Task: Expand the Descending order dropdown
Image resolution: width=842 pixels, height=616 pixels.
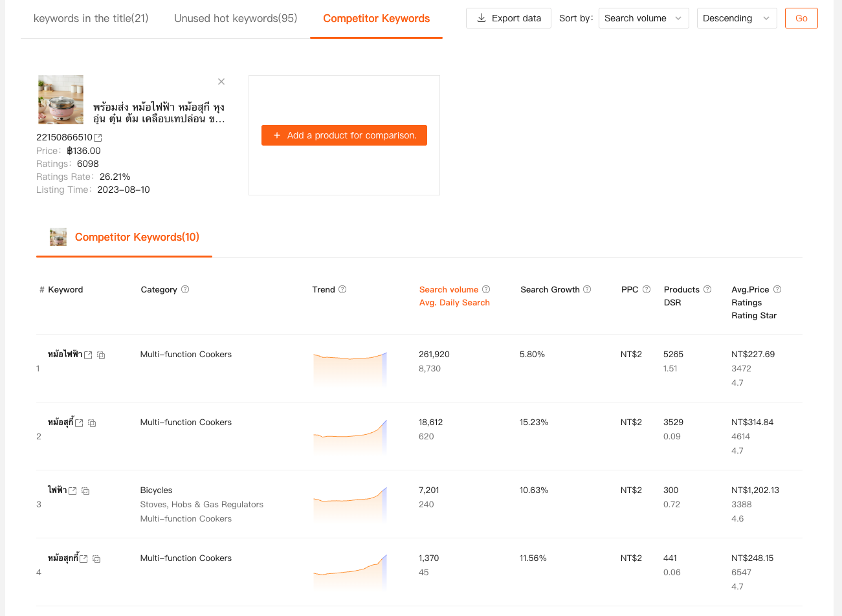Action: (x=737, y=18)
